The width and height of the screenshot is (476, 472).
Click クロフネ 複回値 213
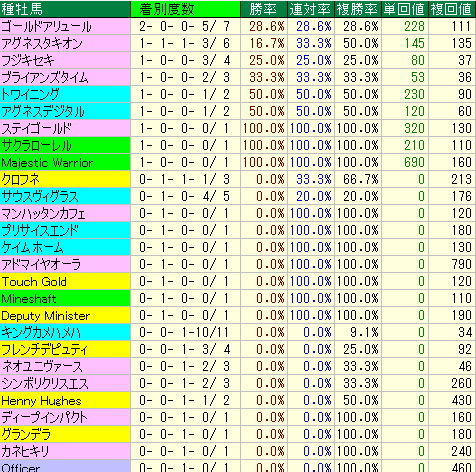pyautogui.click(x=461, y=179)
